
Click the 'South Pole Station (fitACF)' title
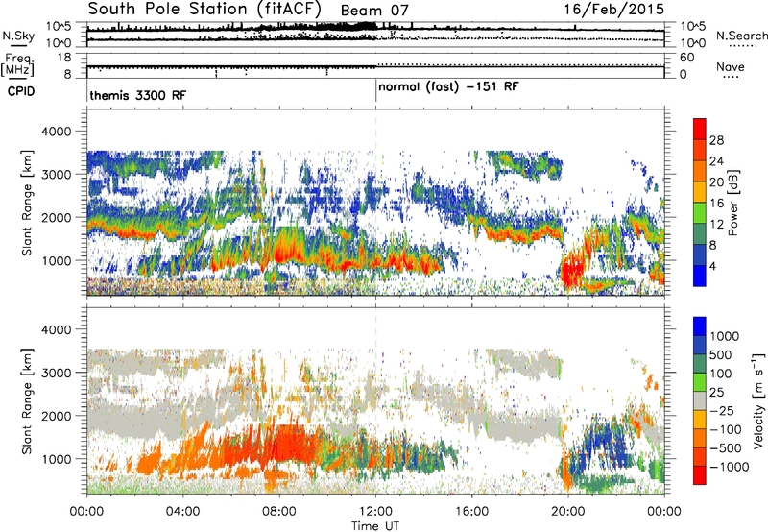(x=204, y=9)
